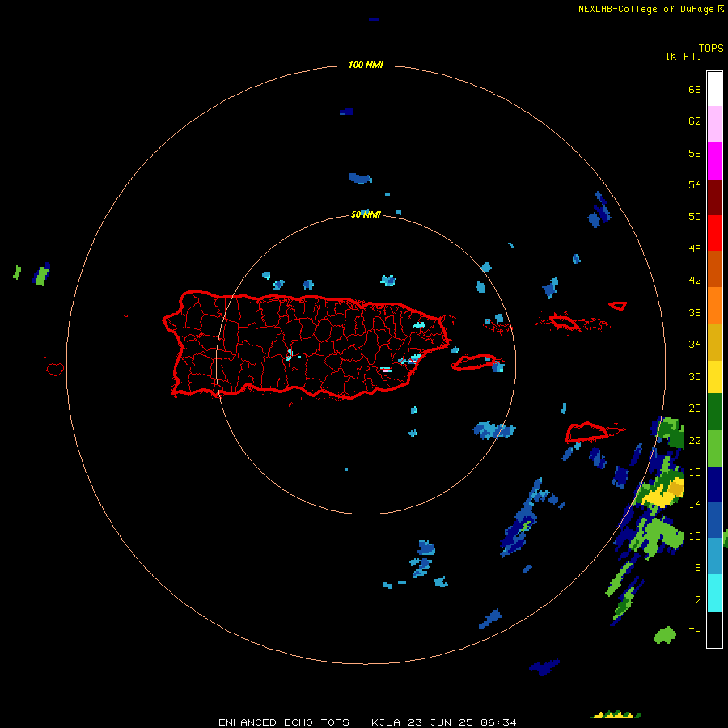Viewport: 728px width, 728px height.
Task: Click the 2 value on the legend
Action: pos(698,600)
